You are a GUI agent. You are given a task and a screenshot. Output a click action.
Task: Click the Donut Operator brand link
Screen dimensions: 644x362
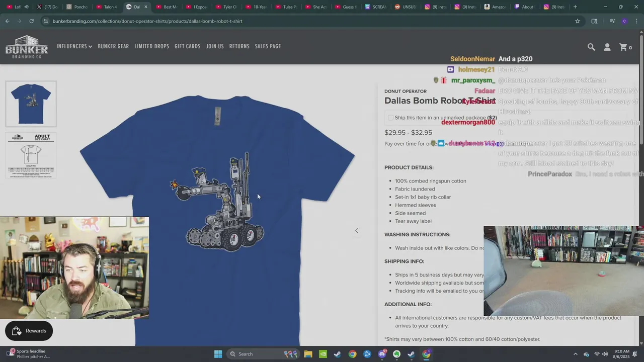pos(406,91)
